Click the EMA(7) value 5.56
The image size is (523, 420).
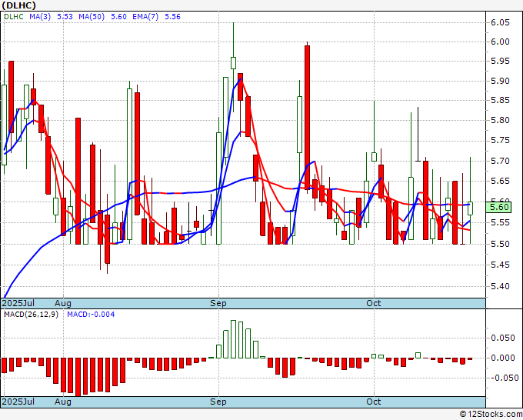coord(172,17)
